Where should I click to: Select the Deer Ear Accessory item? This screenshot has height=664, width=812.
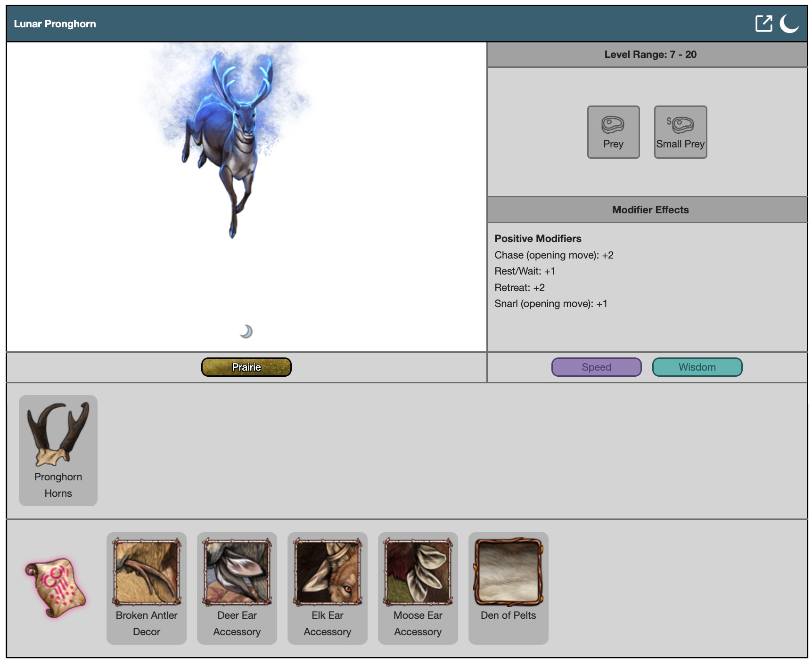tap(237, 587)
